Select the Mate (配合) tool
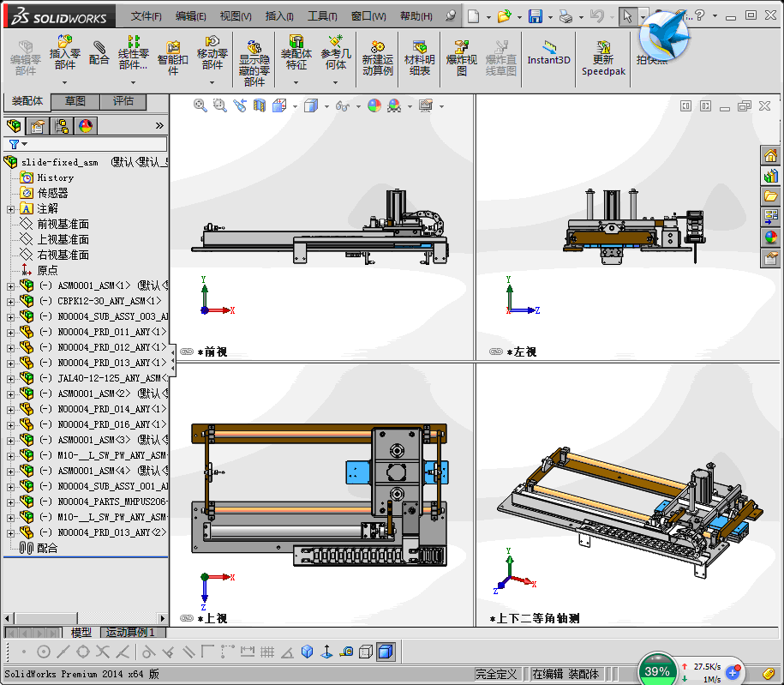This screenshot has width=784, height=685. click(x=99, y=51)
